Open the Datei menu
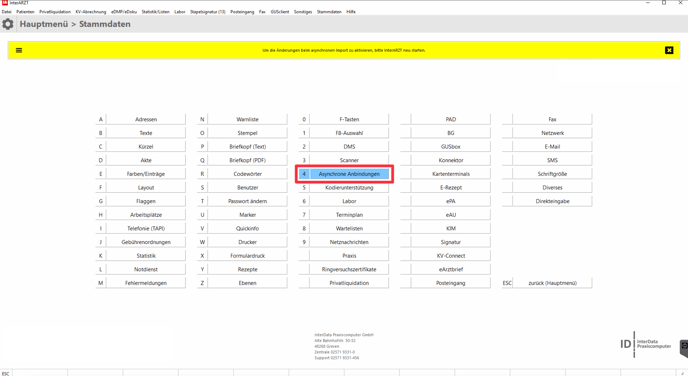The height and width of the screenshot is (376, 688). coord(7,12)
